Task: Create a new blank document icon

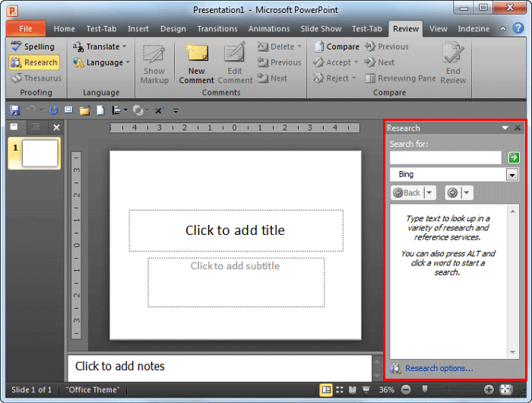Action: click(x=100, y=110)
